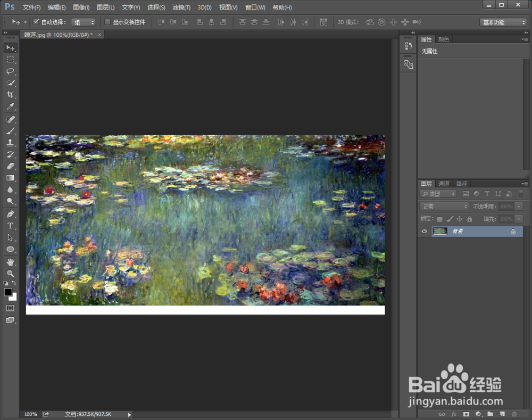Click the link layers icon
This screenshot has height=420, width=532.
pos(442,414)
